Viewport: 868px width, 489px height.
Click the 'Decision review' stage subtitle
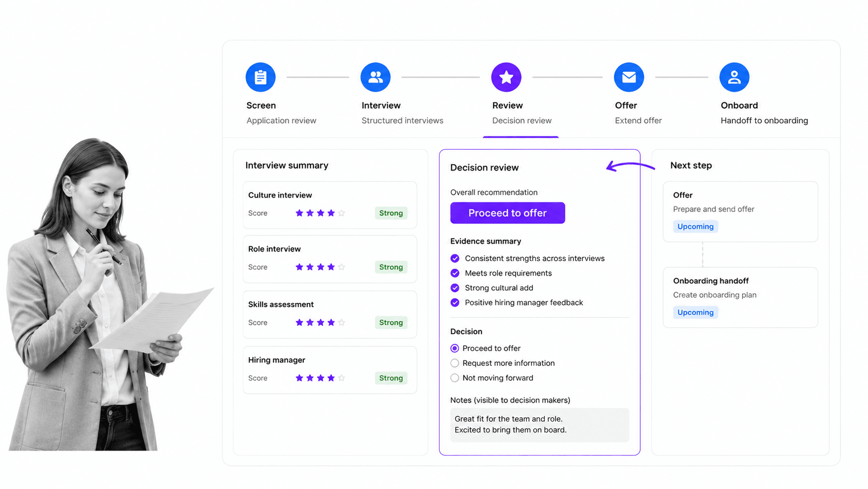pyautogui.click(x=522, y=121)
